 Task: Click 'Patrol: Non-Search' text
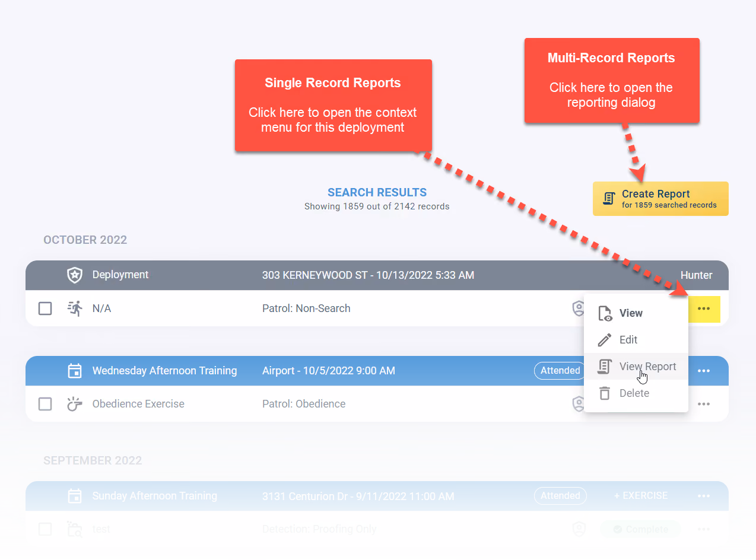coord(306,308)
